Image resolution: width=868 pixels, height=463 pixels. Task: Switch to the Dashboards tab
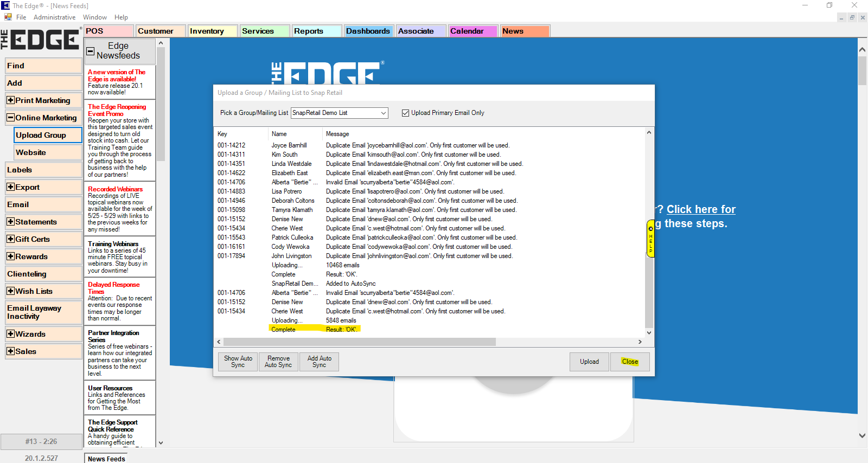(x=368, y=31)
